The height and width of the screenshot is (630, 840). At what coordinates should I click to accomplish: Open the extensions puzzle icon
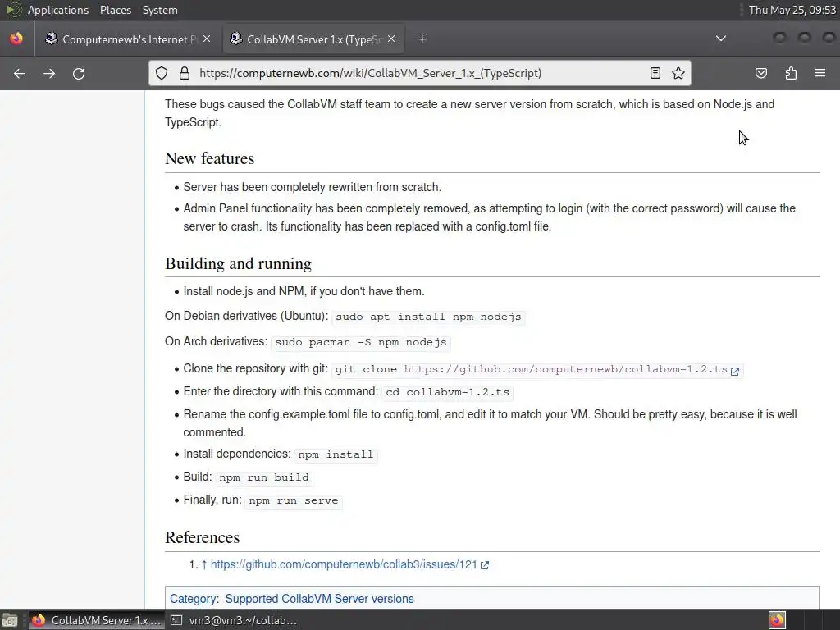coord(791,73)
